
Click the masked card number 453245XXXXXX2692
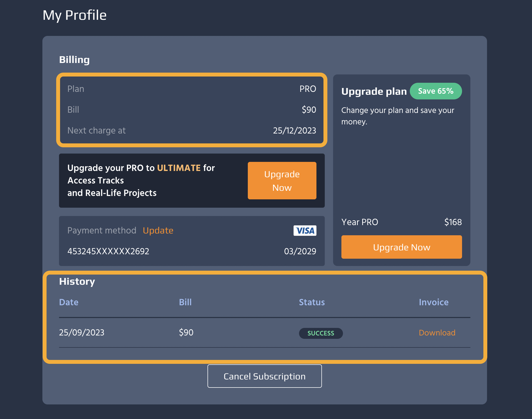tap(108, 251)
